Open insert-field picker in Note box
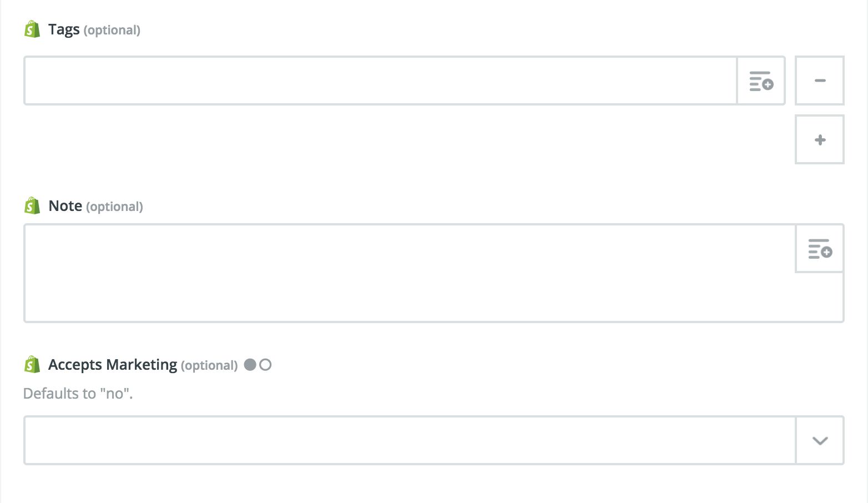 (820, 248)
